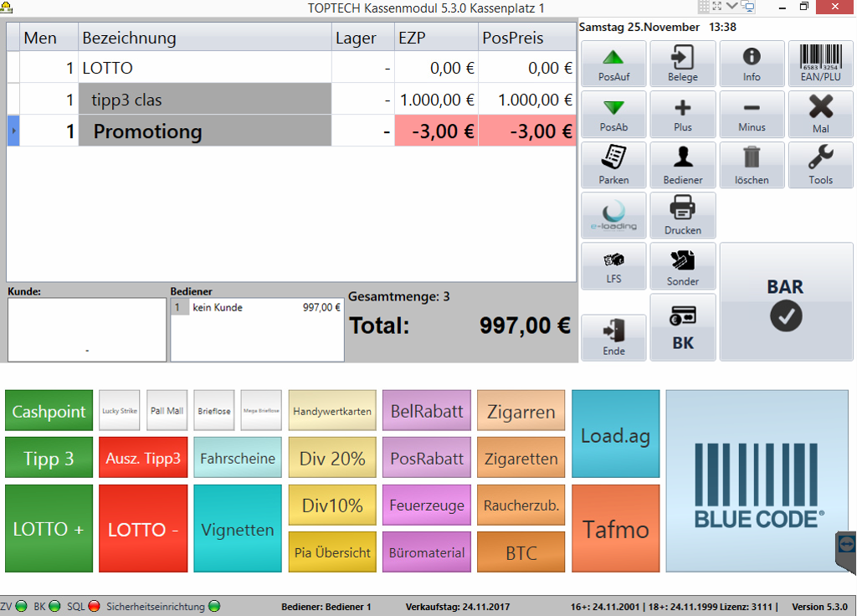The width and height of the screenshot is (857, 616).
Task: Open the e-loading button
Action: [x=613, y=215]
